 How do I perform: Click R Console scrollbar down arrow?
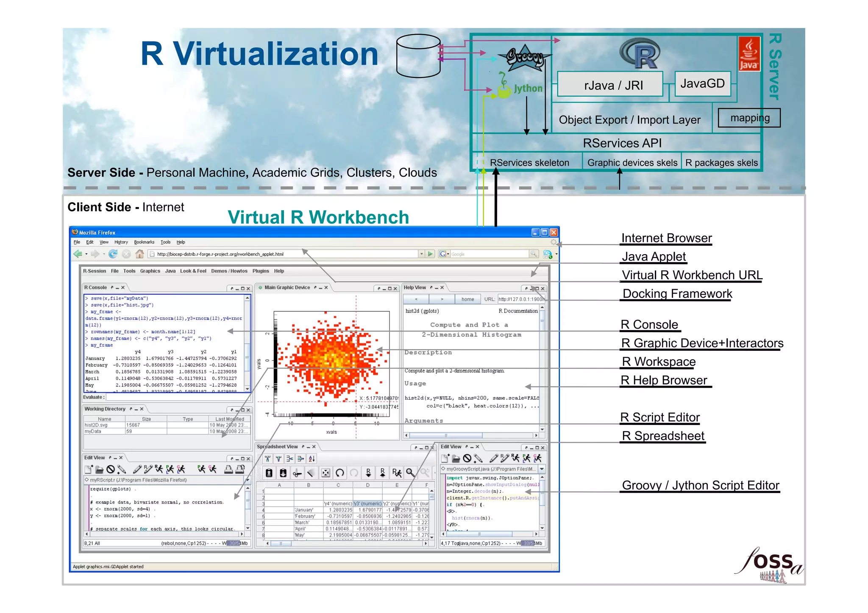click(x=248, y=388)
